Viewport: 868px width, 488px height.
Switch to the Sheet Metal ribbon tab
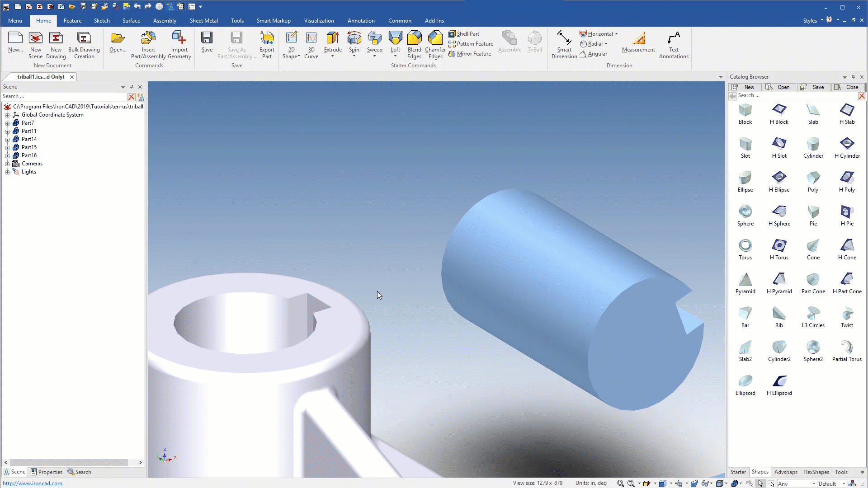203,21
